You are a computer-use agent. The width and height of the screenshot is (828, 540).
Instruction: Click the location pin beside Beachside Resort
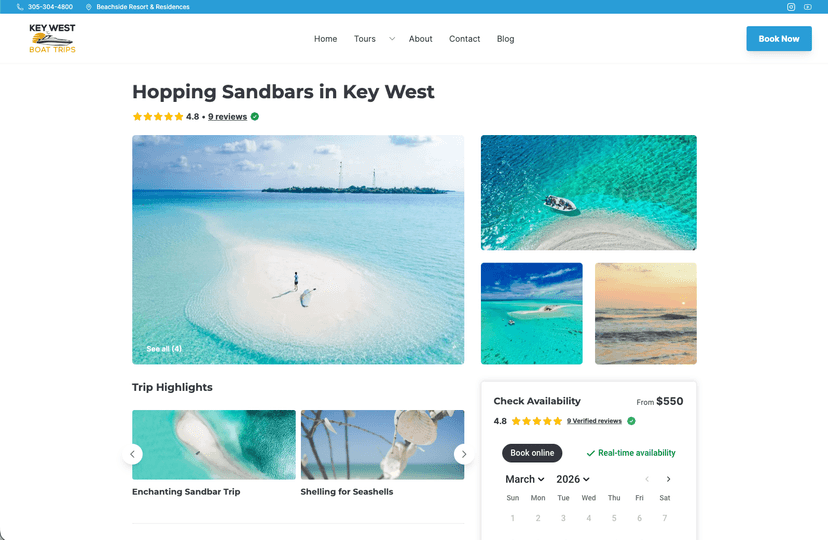(89, 7)
